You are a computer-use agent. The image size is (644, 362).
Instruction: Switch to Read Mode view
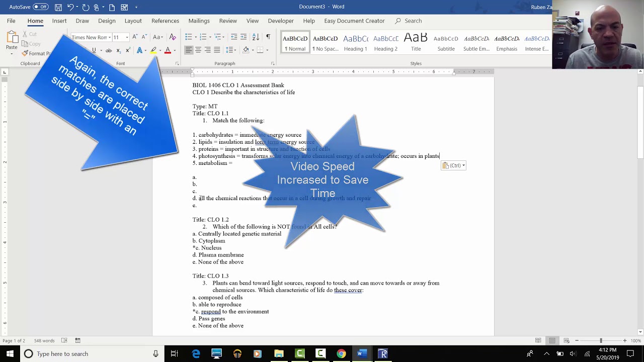(x=538, y=340)
